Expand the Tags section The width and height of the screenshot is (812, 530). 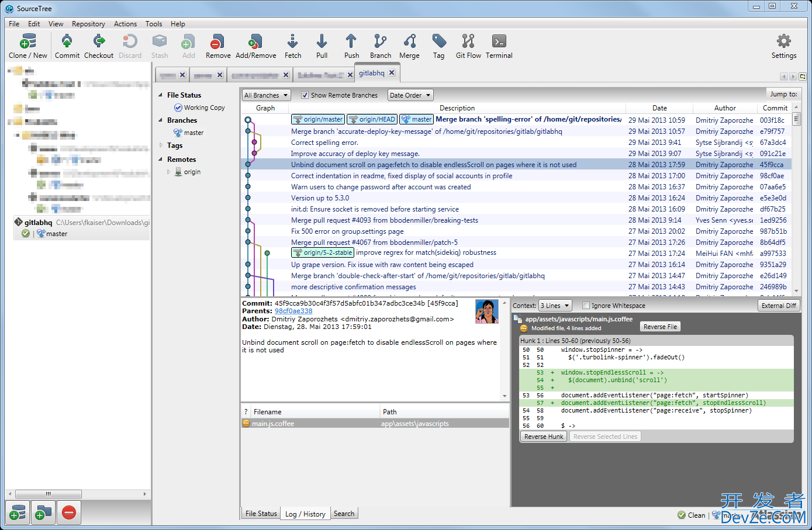point(161,145)
